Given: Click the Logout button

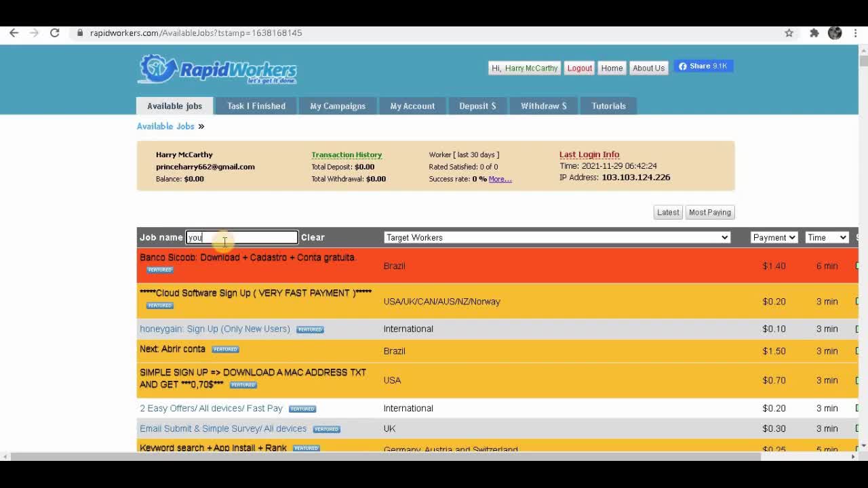Looking at the screenshot, I should tap(580, 68).
